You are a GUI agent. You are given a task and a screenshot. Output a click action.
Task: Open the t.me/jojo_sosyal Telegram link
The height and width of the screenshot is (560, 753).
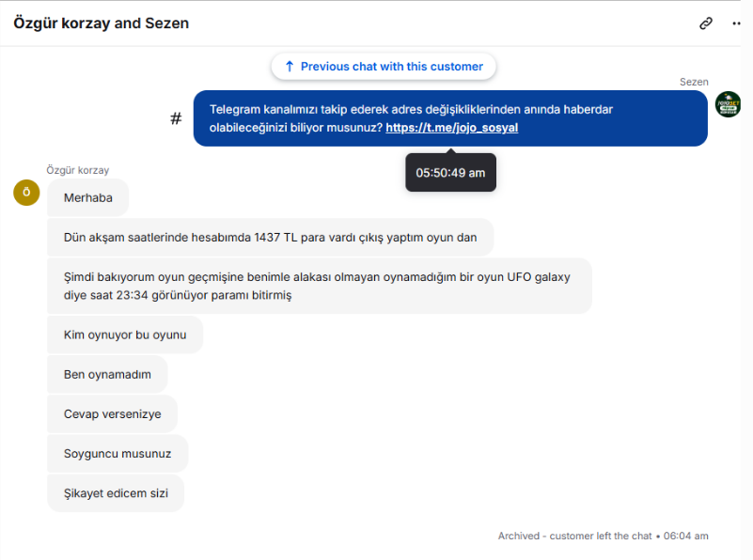(452, 128)
